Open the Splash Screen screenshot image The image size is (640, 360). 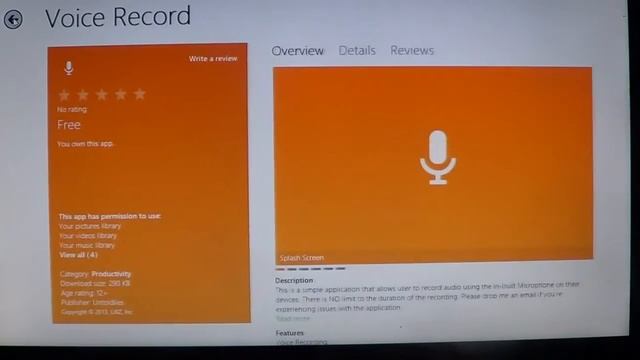click(433, 165)
